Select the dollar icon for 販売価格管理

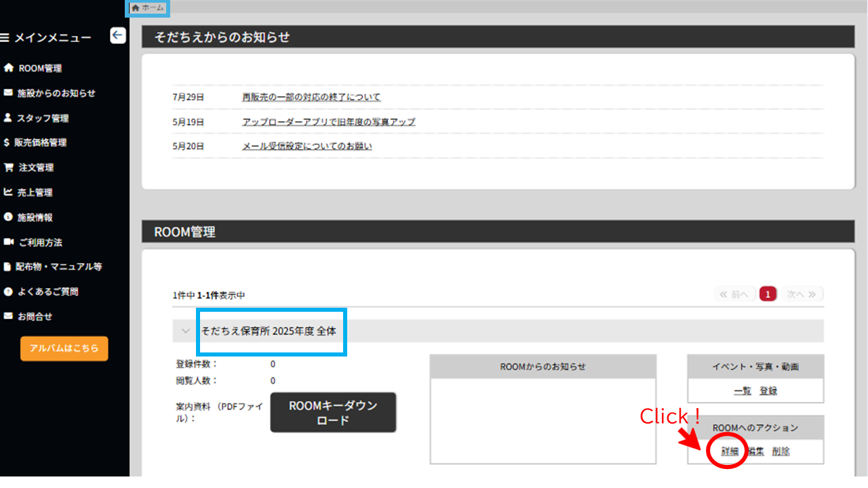coord(7,142)
